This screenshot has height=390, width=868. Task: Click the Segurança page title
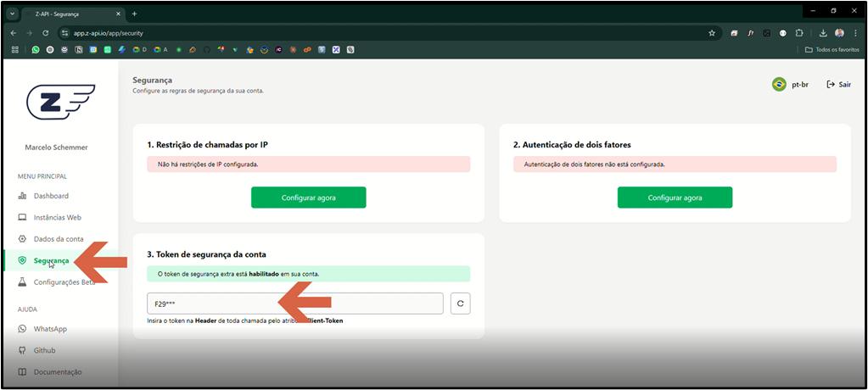pyautogui.click(x=152, y=81)
